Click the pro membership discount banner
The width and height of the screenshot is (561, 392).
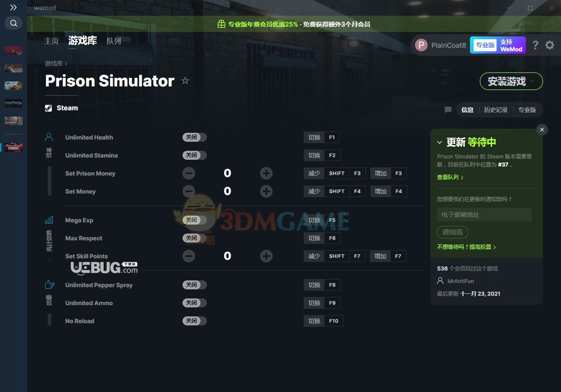294,24
